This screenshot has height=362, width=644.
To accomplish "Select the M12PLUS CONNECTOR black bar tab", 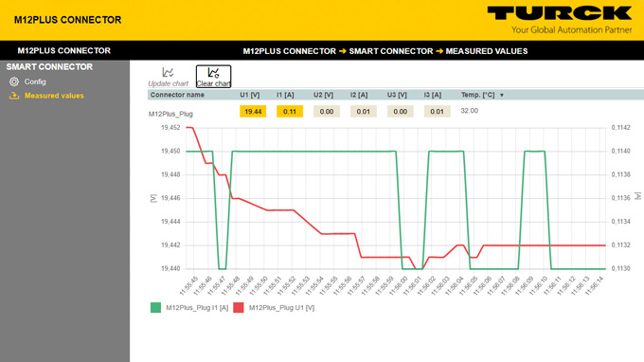I will [64, 50].
